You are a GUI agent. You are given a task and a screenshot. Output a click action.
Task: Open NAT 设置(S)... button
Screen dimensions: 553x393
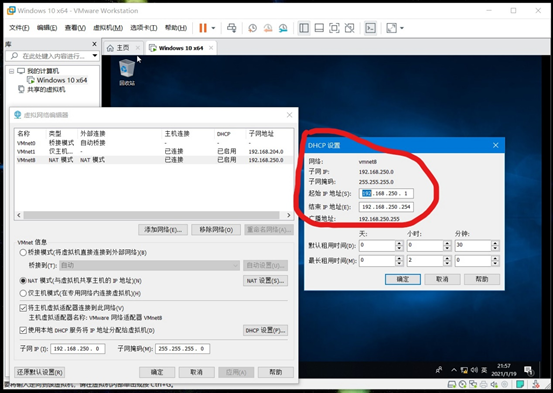point(265,281)
